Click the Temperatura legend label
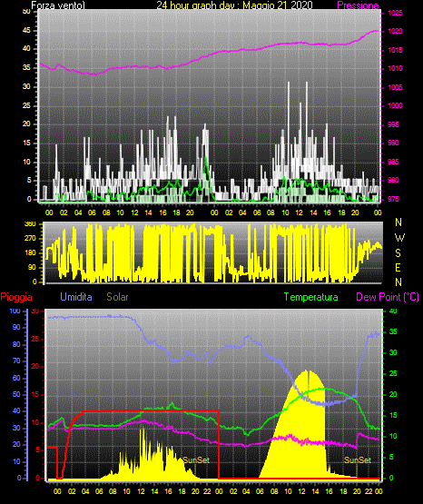Viewport: 423px width, 504px height. 311,297
